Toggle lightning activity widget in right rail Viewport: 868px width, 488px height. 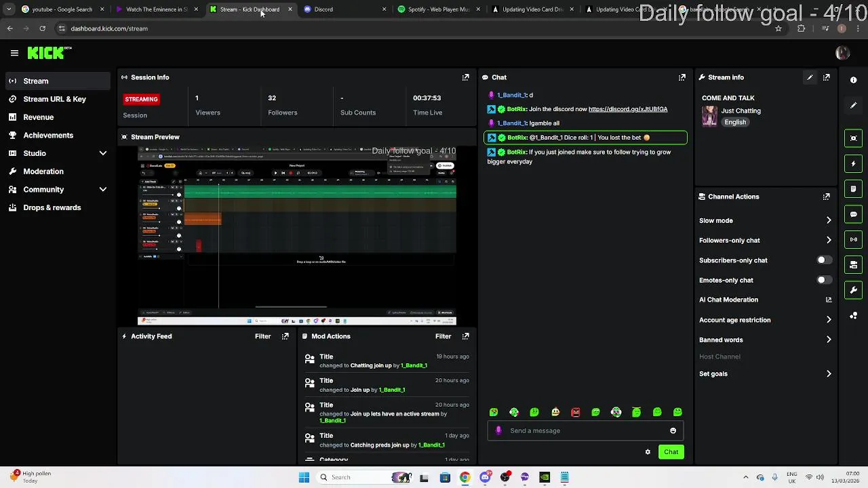854,163
